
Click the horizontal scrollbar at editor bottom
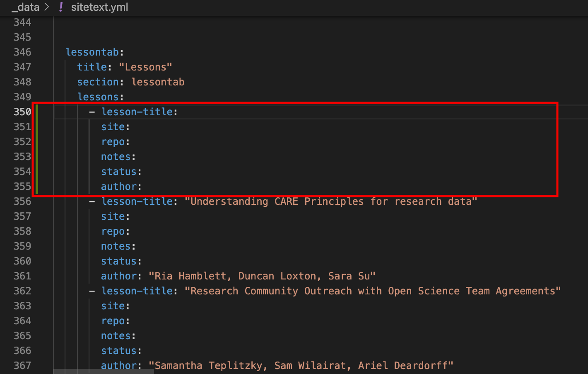104,372
